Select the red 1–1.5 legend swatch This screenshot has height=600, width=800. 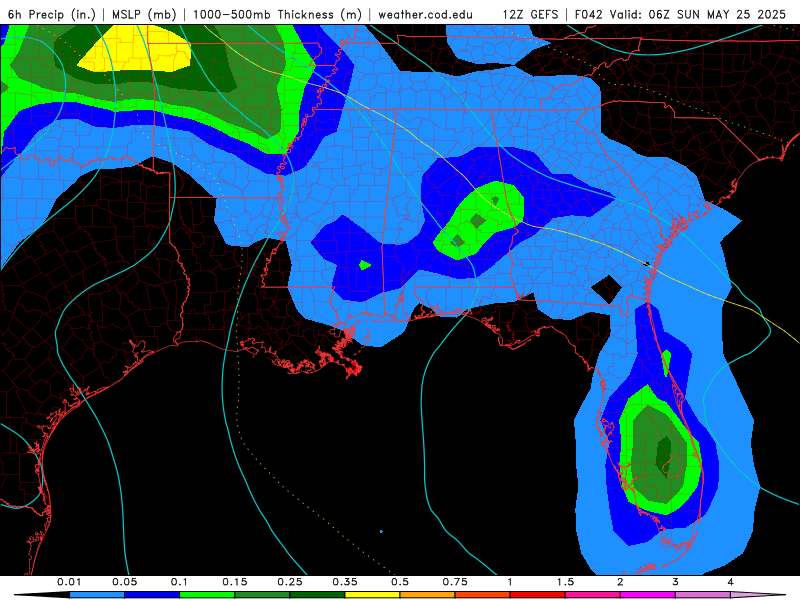pyautogui.click(x=538, y=595)
